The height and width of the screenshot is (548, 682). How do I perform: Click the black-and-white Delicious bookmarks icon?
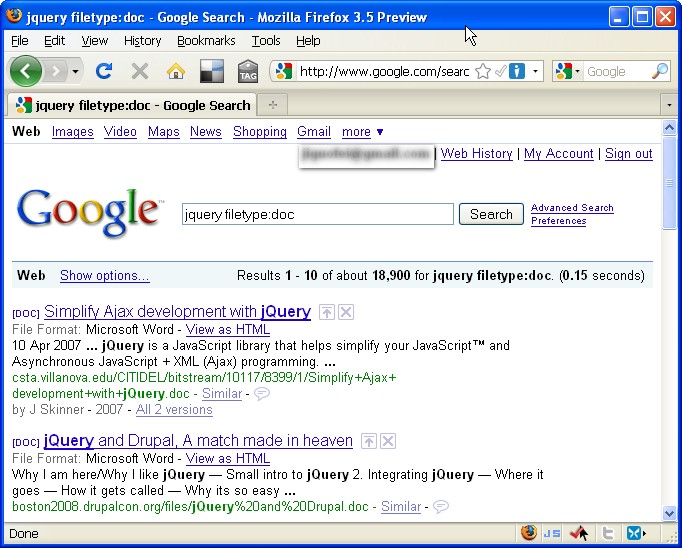click(212, 71)
